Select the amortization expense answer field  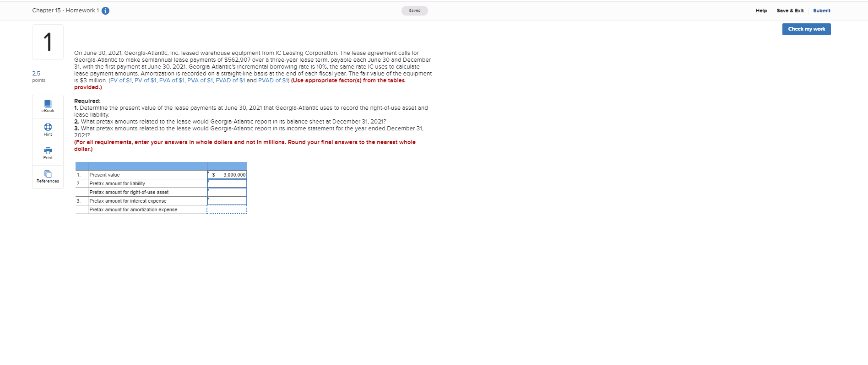tap(227, 209)
